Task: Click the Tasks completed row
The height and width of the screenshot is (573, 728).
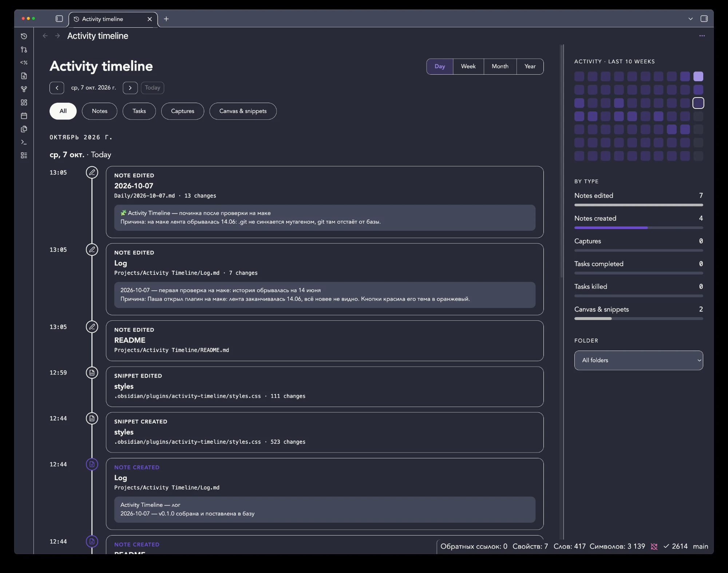Action: point(638,267)
